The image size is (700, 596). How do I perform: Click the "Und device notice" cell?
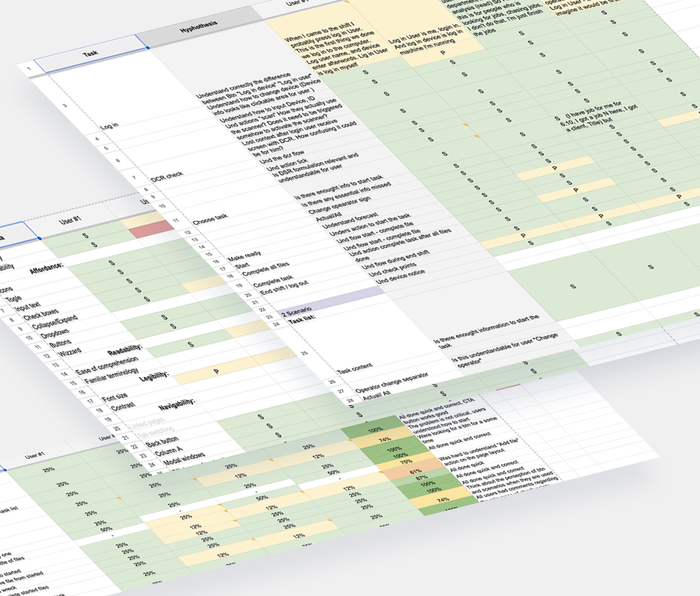tap(400, 277)
